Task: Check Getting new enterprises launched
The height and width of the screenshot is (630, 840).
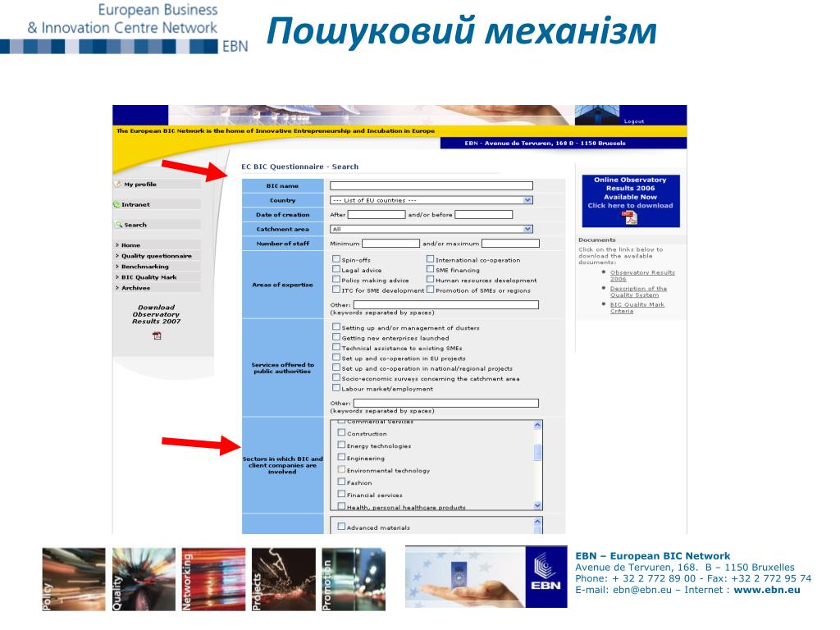Action: (336, 337)
